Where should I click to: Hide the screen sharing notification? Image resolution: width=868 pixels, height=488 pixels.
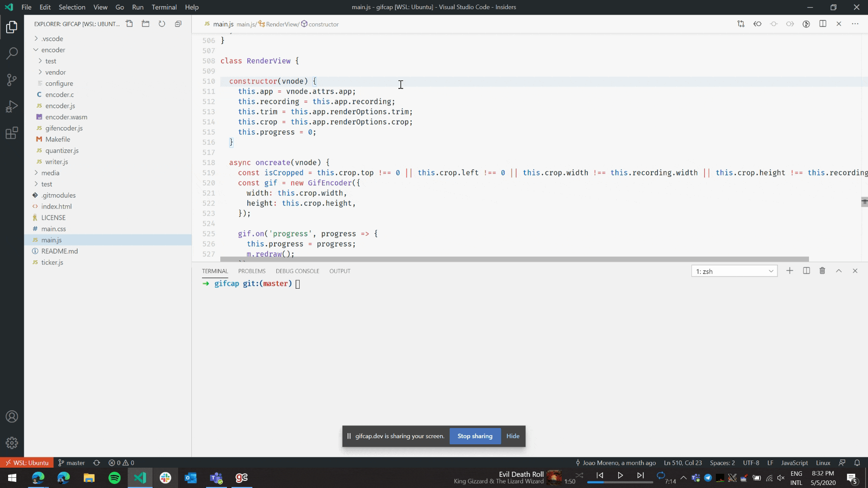[x=512, y=436]
